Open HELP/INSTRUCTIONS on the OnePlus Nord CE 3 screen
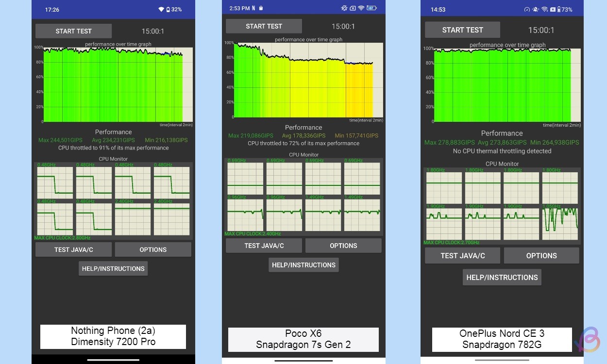This screenshot has height=364, width=607. coord(502,277)
